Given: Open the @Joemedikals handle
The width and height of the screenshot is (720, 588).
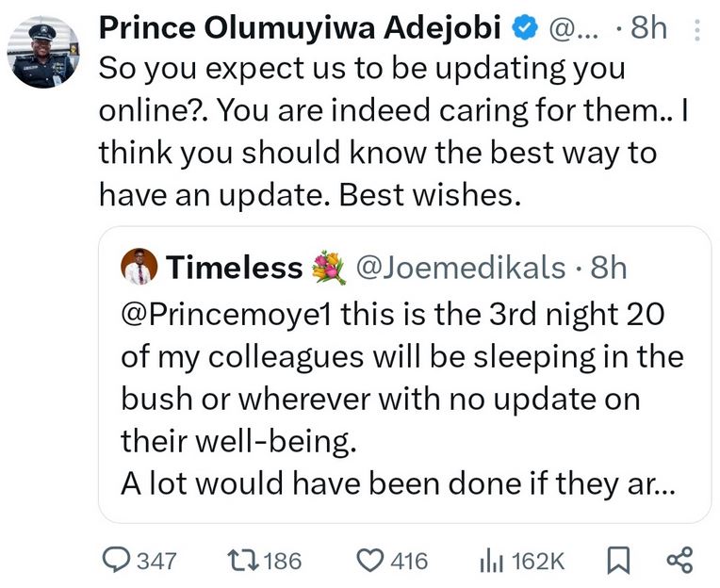Looking at the screenshot, I should click(x=458, y=269).
